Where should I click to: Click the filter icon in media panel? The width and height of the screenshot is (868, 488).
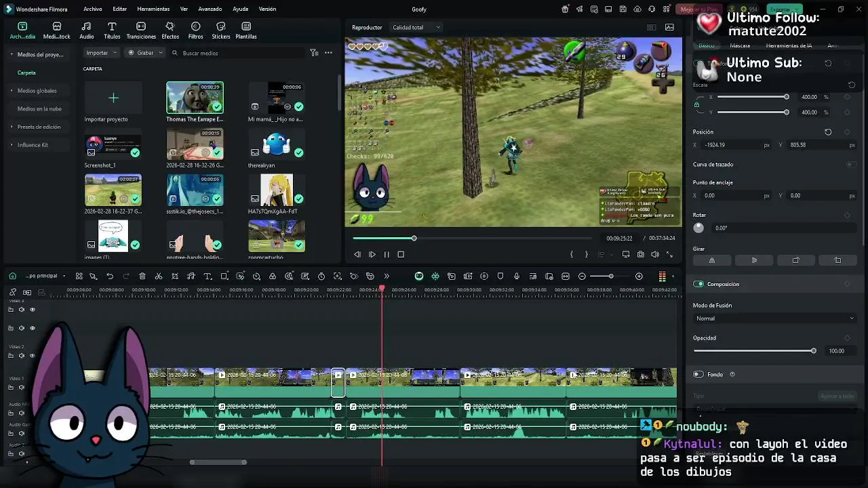314,53
